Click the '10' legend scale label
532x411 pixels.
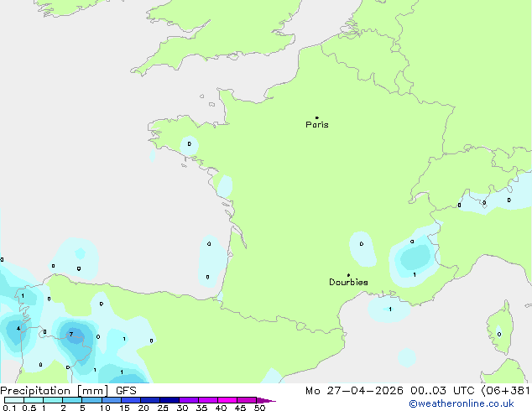105,408
